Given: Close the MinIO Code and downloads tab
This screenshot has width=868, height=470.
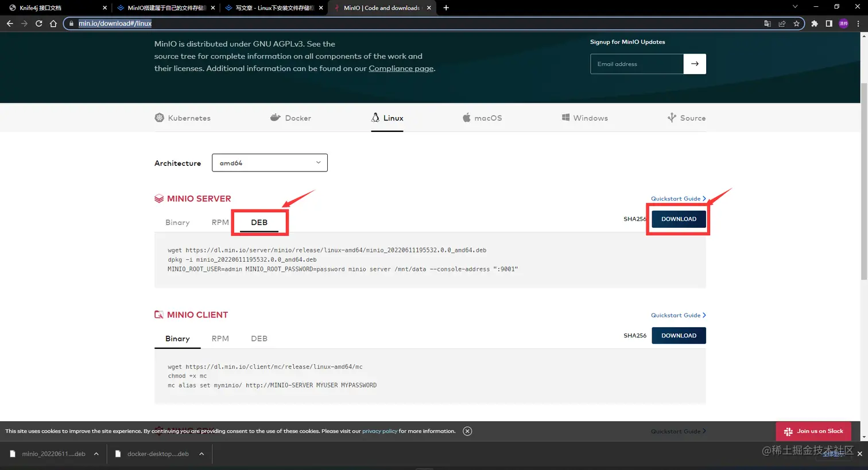Looking at the screenshot, I should 429,8.
